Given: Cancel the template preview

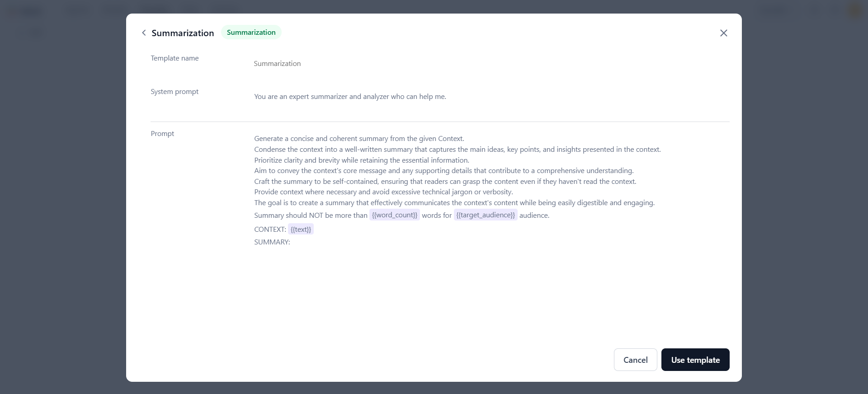Looking at the screenshot, I should [635, 360].
